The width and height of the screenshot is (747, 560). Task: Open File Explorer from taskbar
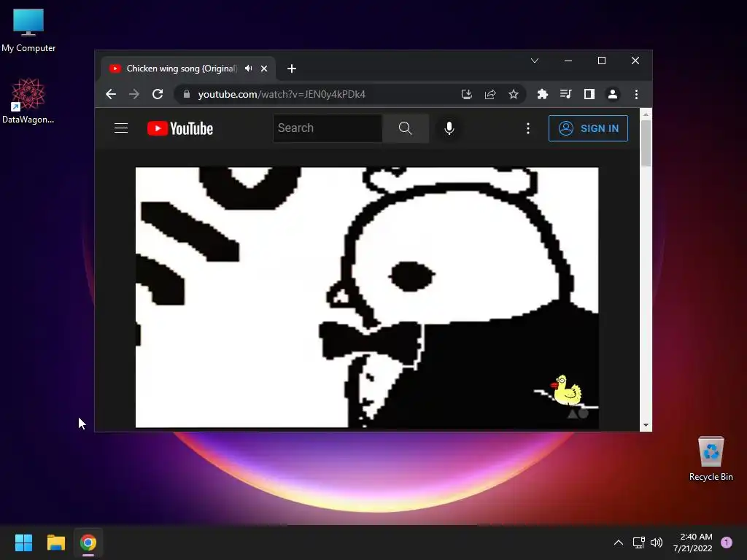pyautogui.click(x=55, y=542)
